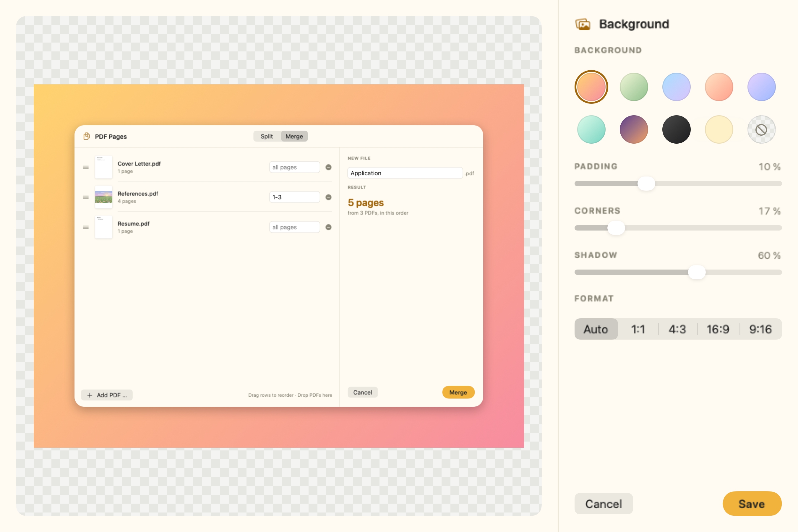Image resolution: width=798 pixels, height=532 pixels.
Task: Click the Add PDF button
Action: tap(107, 395)
